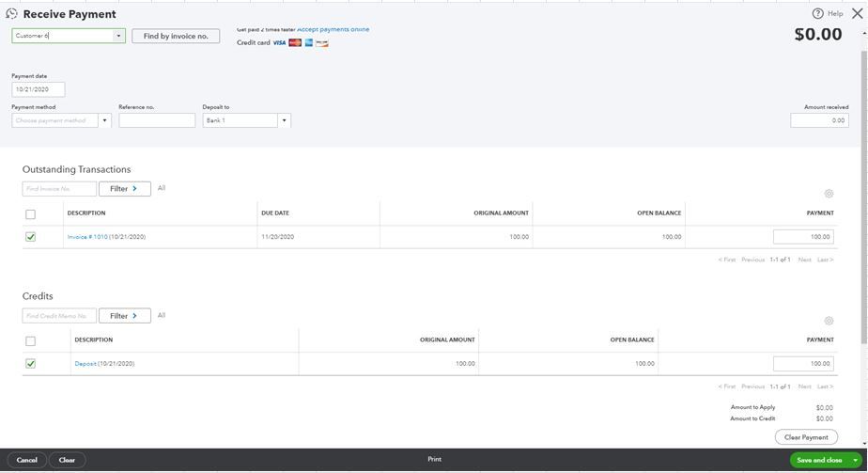Screen dimensions: 868x473
Task: Click the Choose payment method field
Action: coord(54,120)
